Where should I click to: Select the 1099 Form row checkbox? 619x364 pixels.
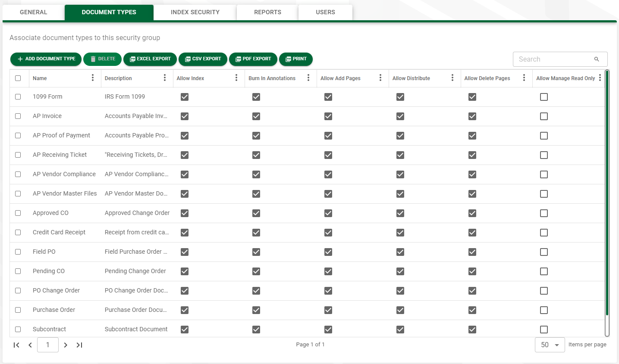(x=18, y=97)
